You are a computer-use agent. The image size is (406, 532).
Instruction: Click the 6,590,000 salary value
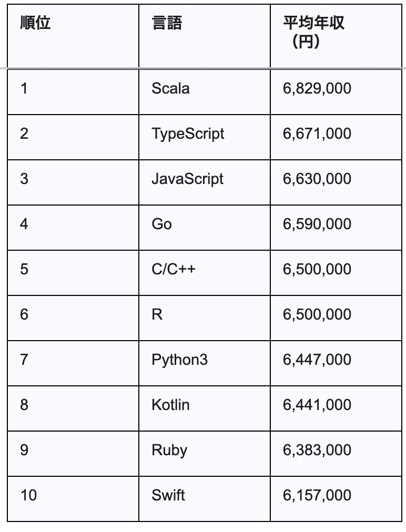tap(317, 224)
